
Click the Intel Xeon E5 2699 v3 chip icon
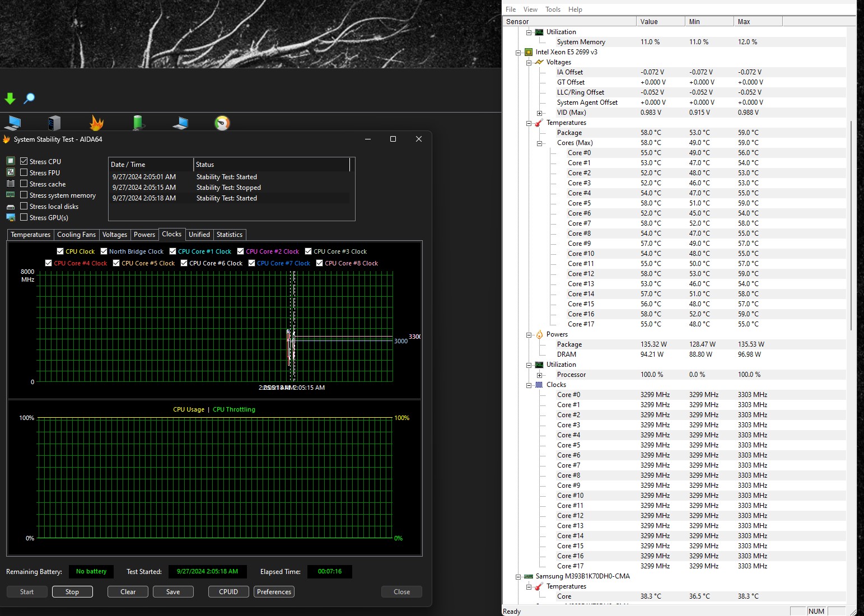(x=529, y=52)
